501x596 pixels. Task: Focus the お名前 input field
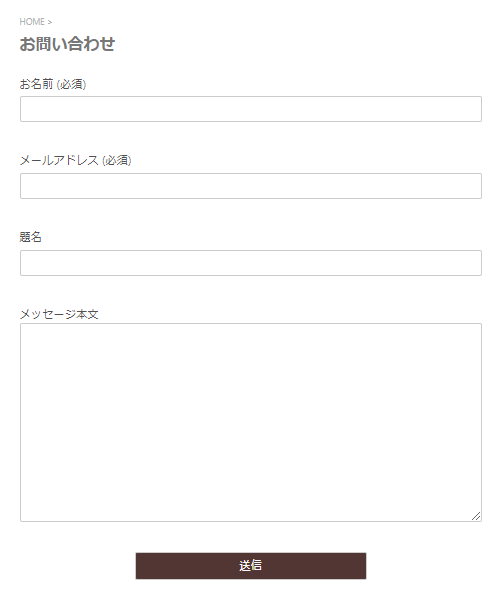tap(251, 109)
